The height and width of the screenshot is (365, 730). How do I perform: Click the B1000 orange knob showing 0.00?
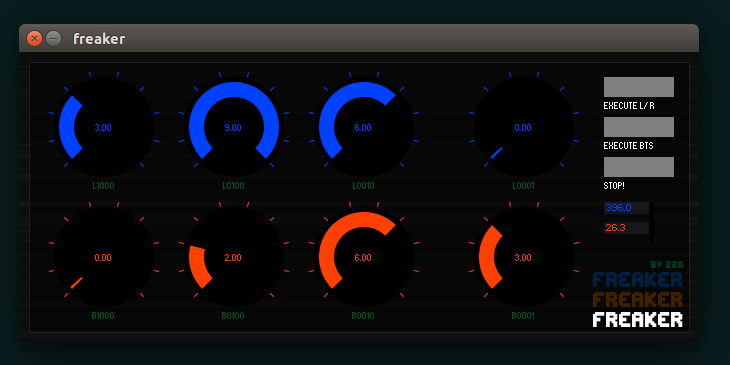point(103,257)
